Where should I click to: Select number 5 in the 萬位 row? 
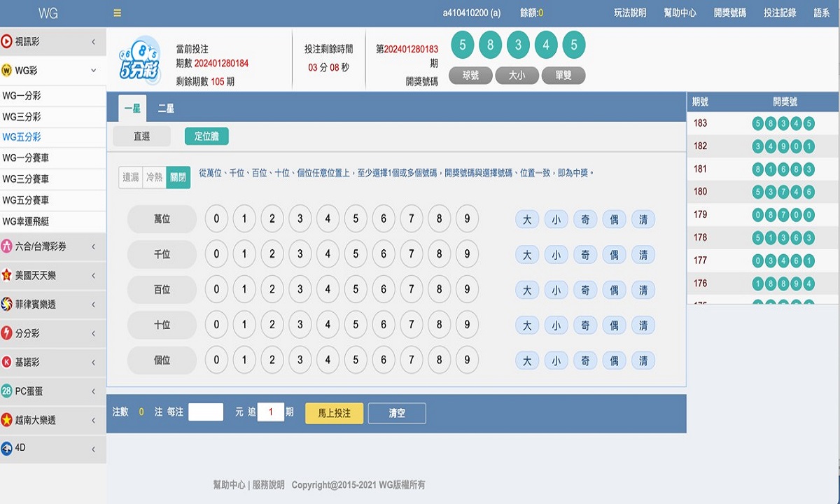pyautogui.click(x=356, y=219)
